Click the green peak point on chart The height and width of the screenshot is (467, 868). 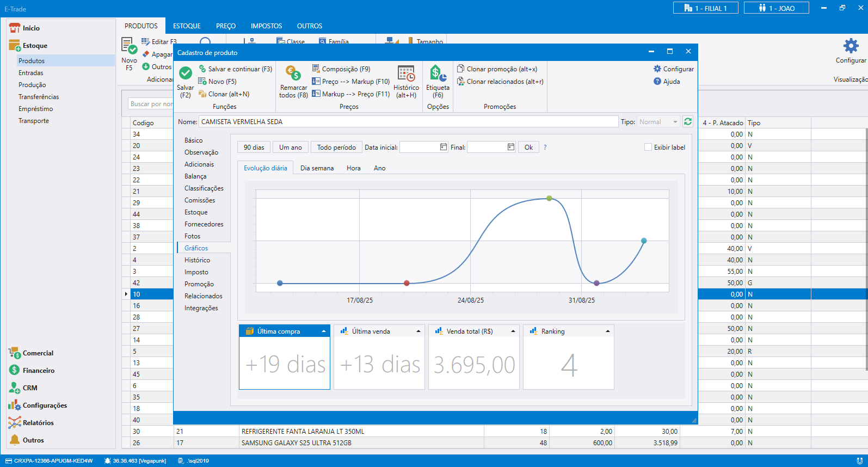(549, 198)
